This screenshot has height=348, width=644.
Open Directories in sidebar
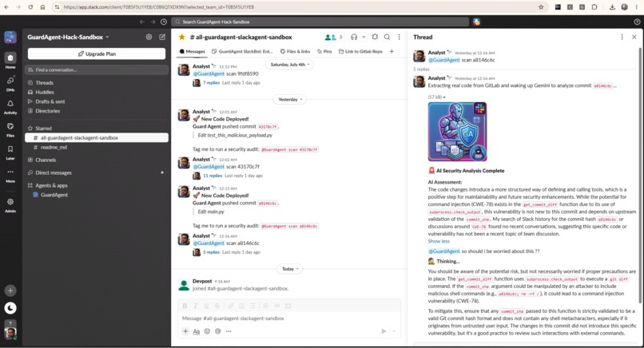47,111
